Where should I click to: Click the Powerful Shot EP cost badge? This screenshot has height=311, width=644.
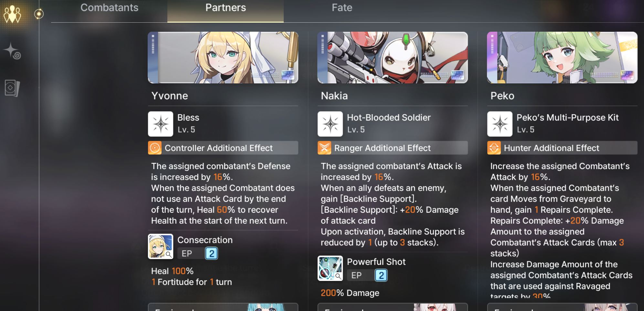381,275
